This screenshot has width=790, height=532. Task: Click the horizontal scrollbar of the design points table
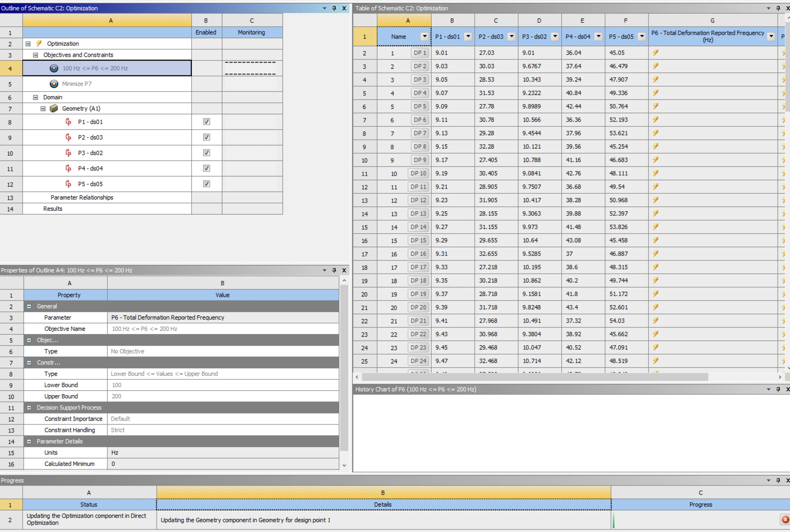535,377
